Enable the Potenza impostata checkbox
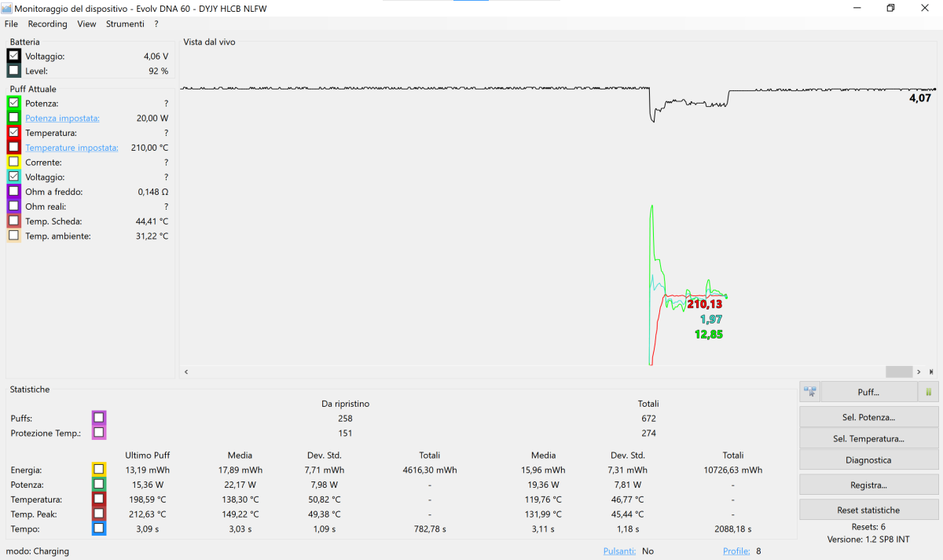943x560 pixels. 13,118
